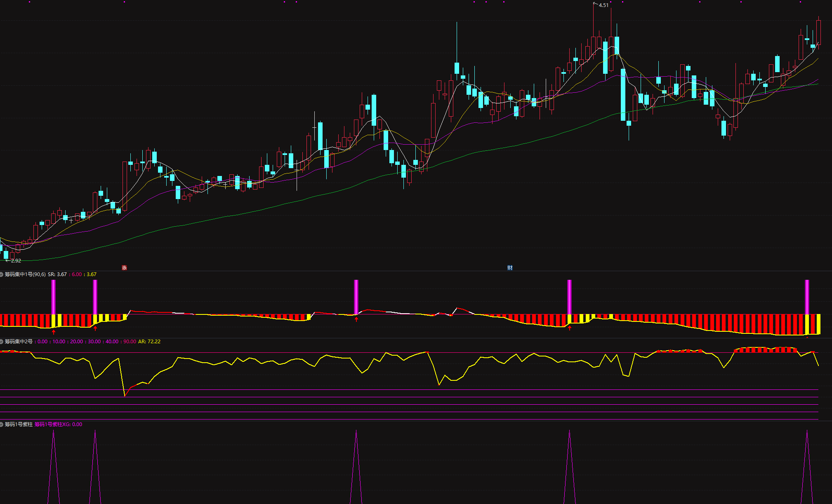
Task: Click the 4.51 high price label
Action: coord(603,5)
